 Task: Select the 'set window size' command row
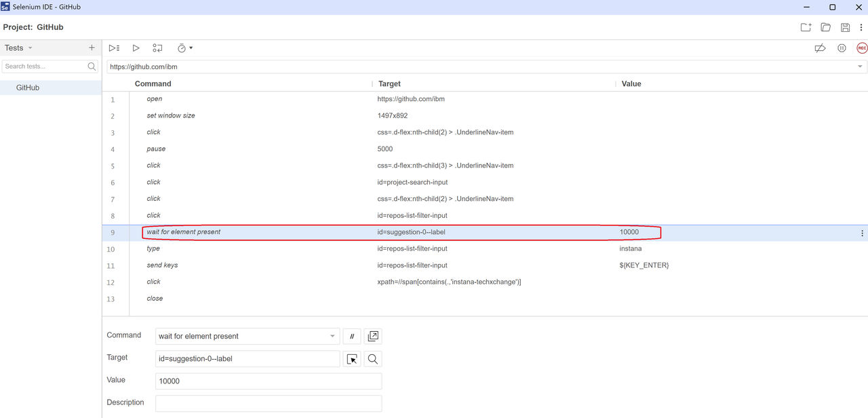coord(485,116)
